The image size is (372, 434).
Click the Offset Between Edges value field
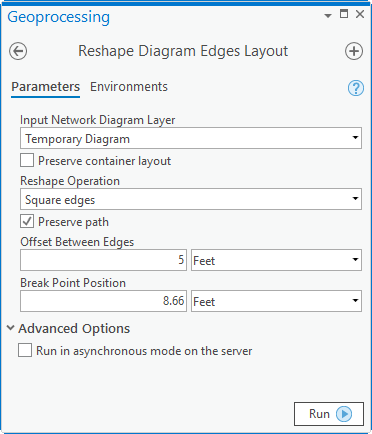pos(103,260)
